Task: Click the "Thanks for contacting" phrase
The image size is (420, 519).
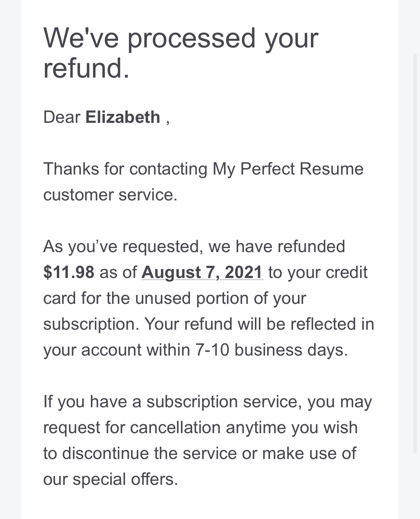Action: (x=125, y=170)
